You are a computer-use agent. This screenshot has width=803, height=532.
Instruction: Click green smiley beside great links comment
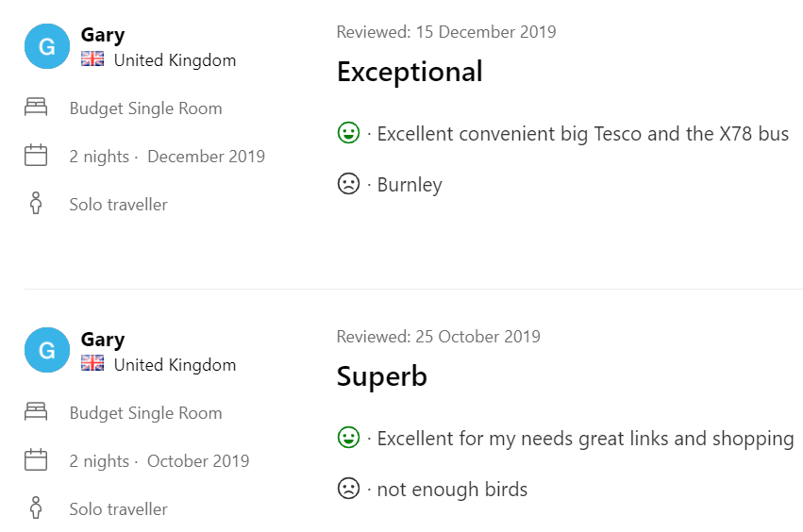pyautogui.click(x=348, y=438)
